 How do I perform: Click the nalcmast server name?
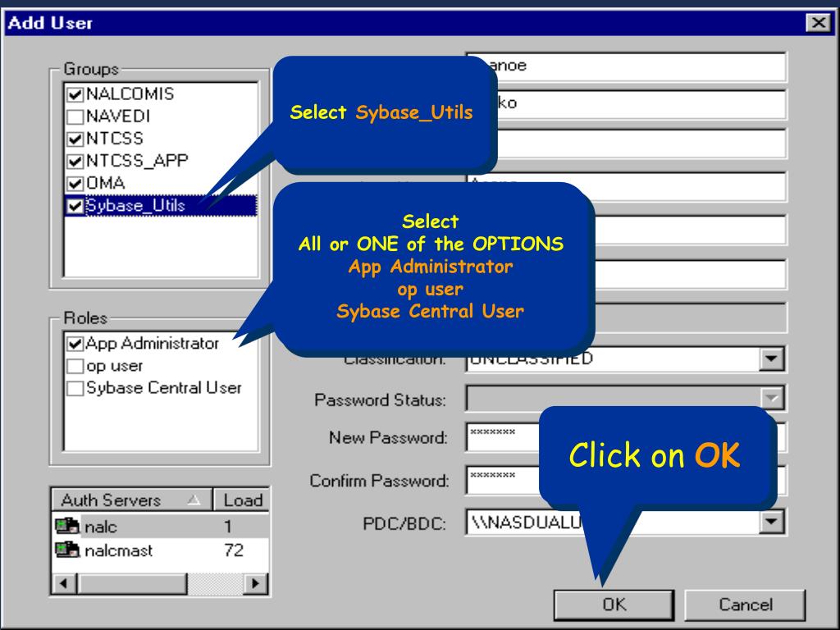pyautogui.click(x=118, y=550)
